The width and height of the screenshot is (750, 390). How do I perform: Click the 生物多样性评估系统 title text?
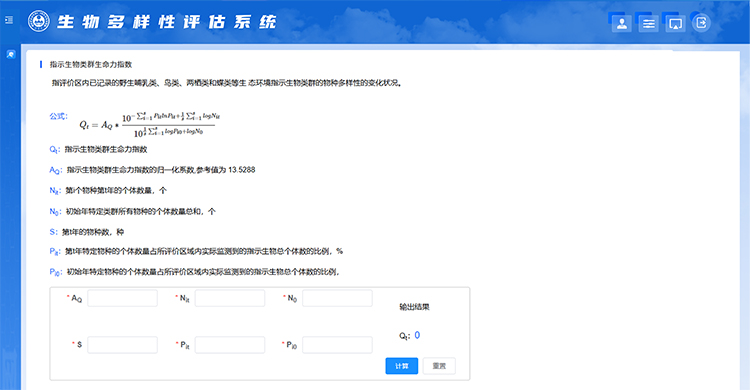(166, 22)
